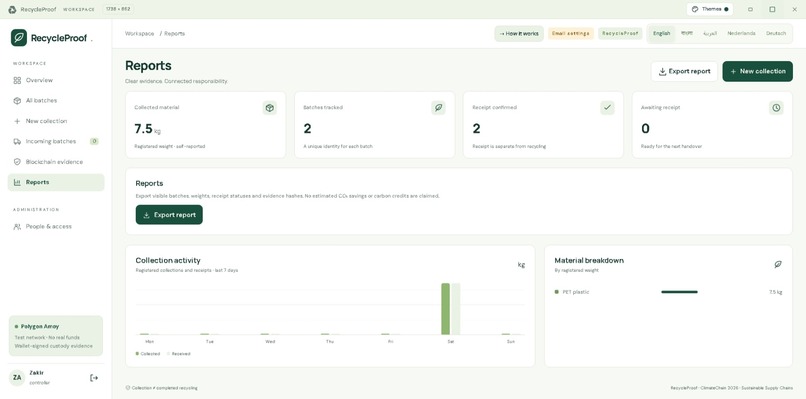Click the Incoming batches truck icon

[17, 141]
